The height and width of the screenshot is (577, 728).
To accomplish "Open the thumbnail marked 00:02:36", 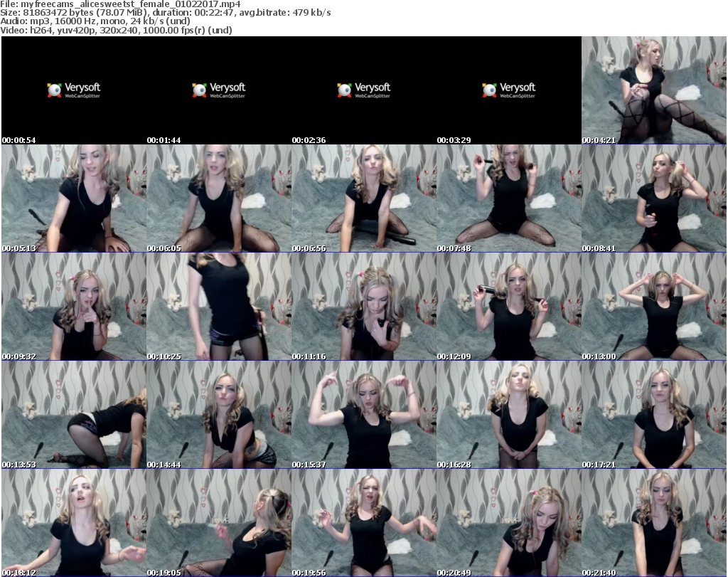I will pos(363,90).
